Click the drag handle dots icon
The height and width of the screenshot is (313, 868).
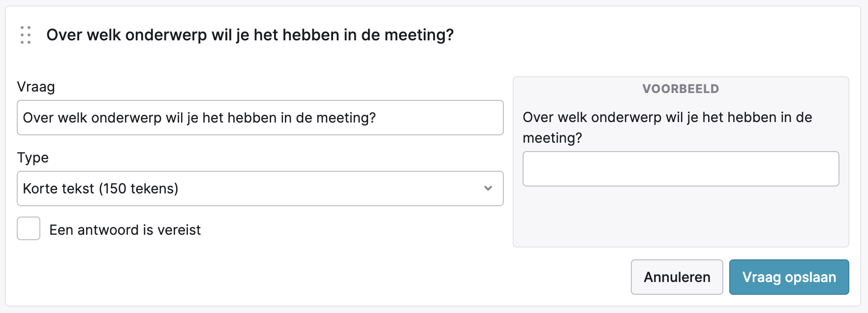[x=26, y=35]
